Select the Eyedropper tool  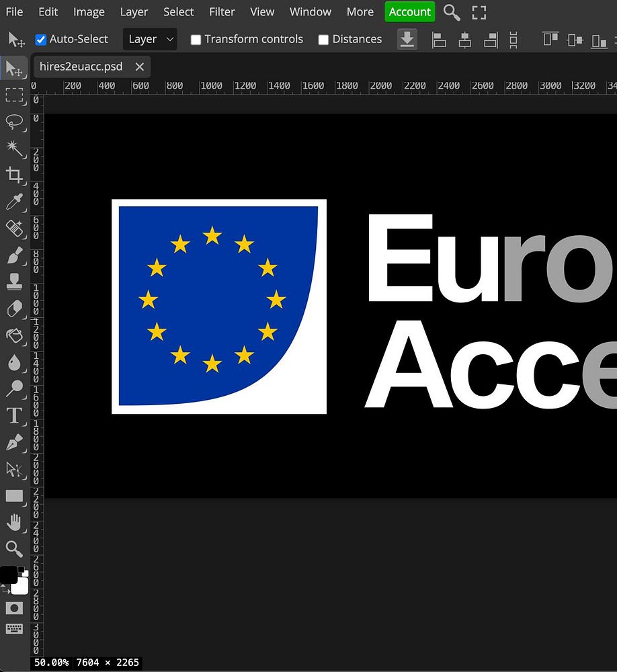pyautogui.click(x=14, y=202)
